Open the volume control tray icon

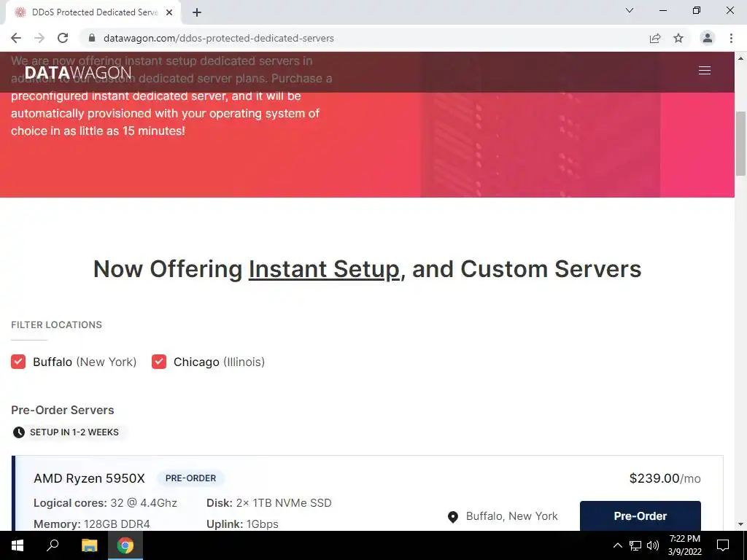(x=653, y=545)
